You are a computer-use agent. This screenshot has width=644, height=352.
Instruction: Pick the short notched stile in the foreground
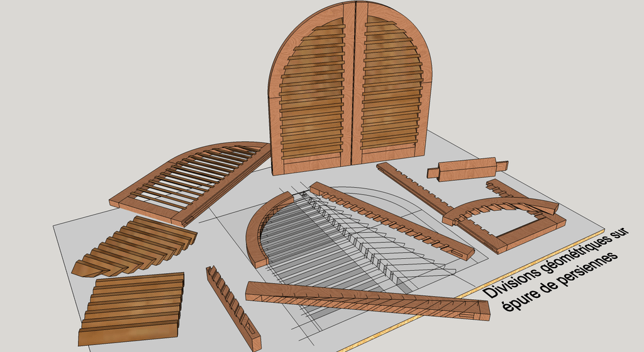[233, 307]
